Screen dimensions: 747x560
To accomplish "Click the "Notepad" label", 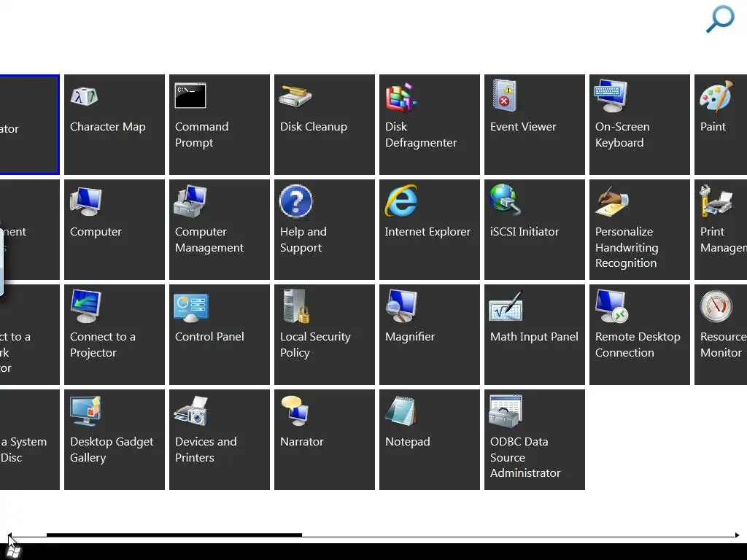I will point(407,442).
